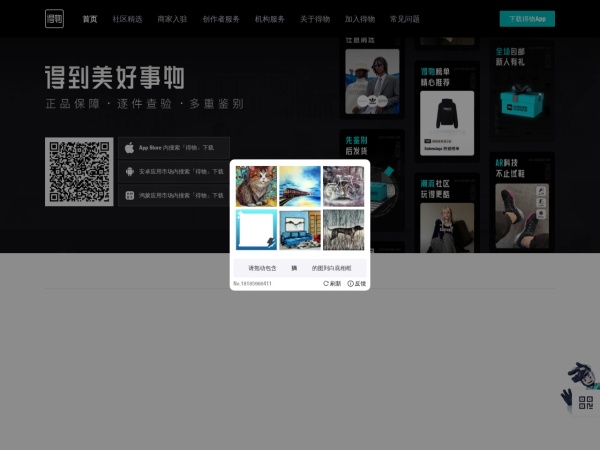The image size is (600, 450).
Task: Click the floating QR code icon bottom right
Action: 585,403
